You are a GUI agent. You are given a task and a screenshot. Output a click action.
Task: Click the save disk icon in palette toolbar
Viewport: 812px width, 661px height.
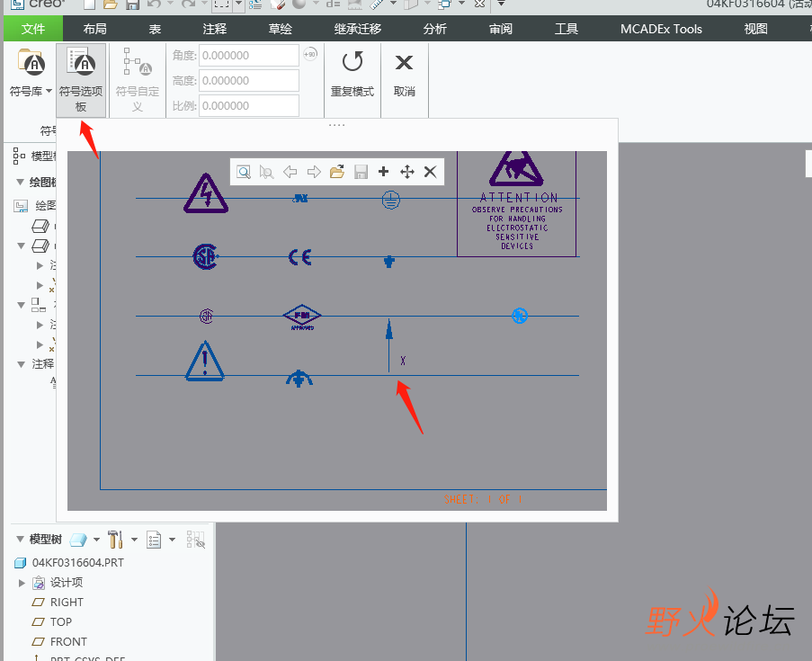pos(361,172)
